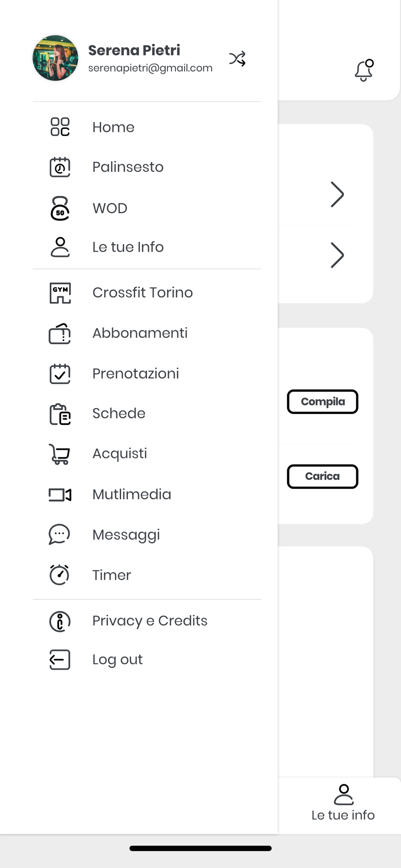
Task: Tap the shuffle switch-account icon
Action: point(237,59)
